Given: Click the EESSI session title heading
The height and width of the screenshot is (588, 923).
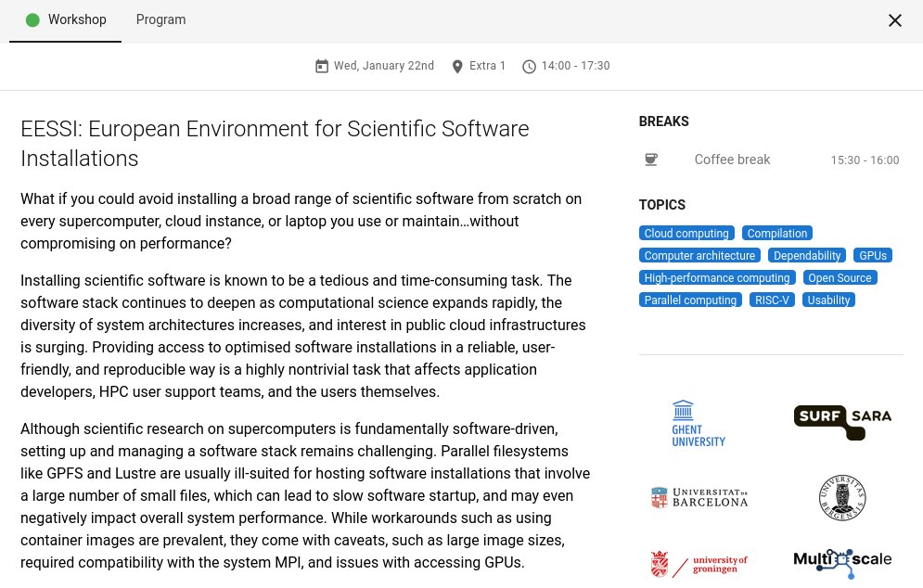Looking at the screenshot, I should pos(275,144).
